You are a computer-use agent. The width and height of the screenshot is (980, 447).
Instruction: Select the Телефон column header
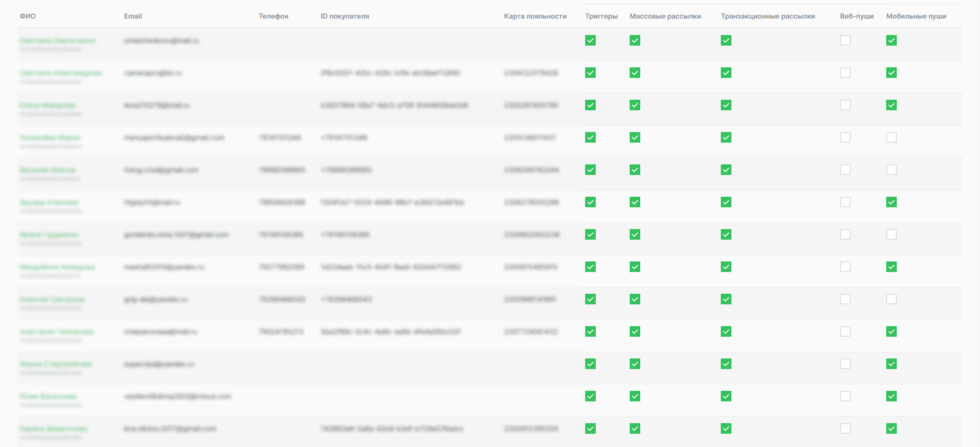pyautogui.click(x=273, y=16)
